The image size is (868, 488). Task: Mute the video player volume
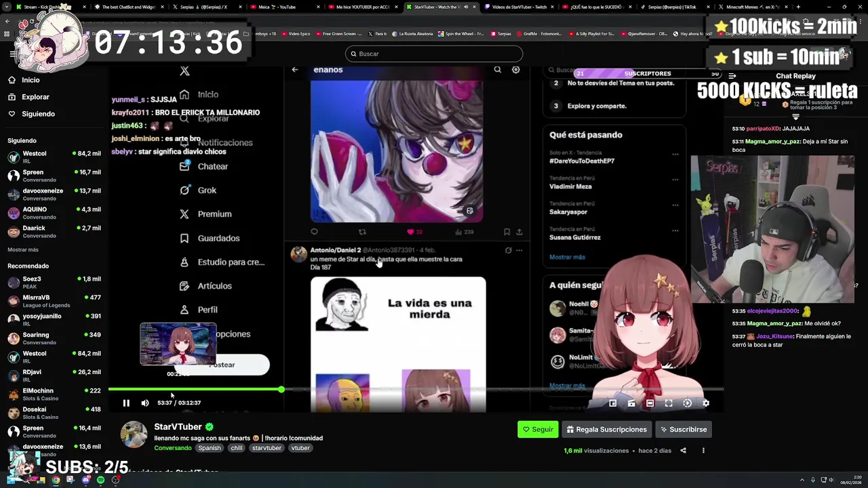pos(145,403)
